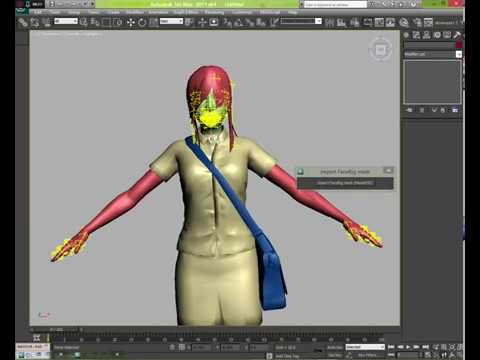Click Go to Start playback button
The width and height of the screenshot is (480, 360).
coord(391,347)
